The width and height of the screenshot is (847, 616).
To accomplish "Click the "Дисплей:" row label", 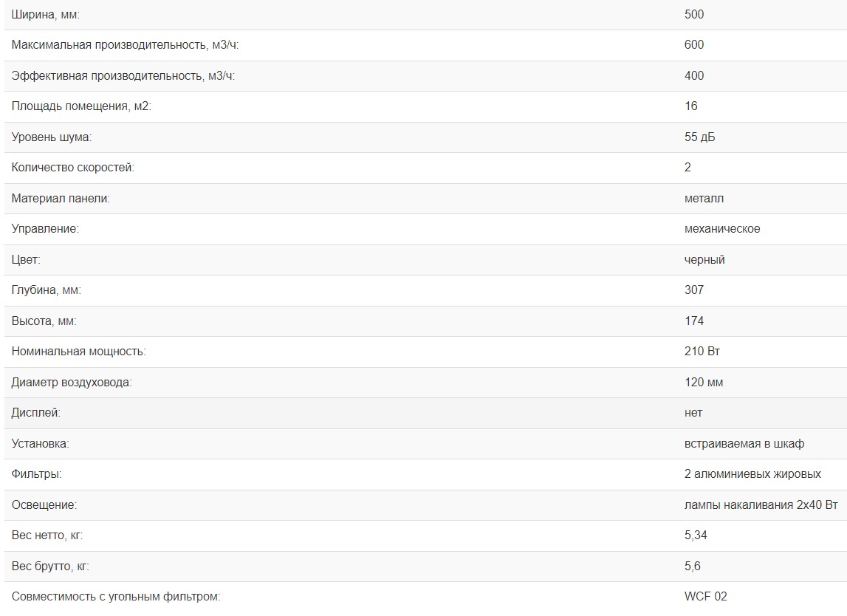I will coord(36,413).
